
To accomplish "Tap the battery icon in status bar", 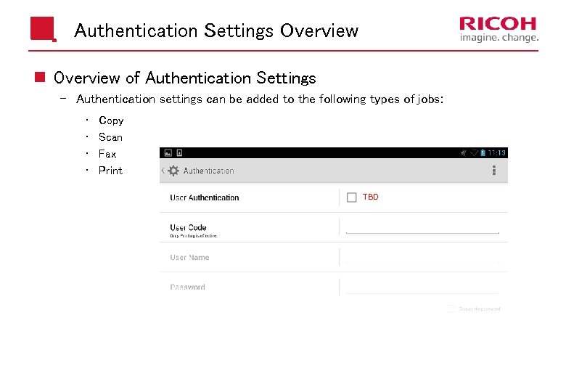I will point(483,152).
